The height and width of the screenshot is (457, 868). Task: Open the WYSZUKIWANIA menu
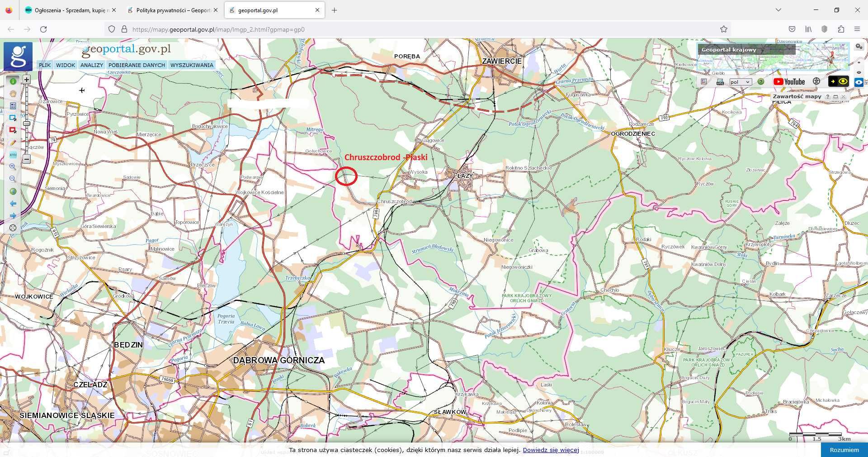192,65
